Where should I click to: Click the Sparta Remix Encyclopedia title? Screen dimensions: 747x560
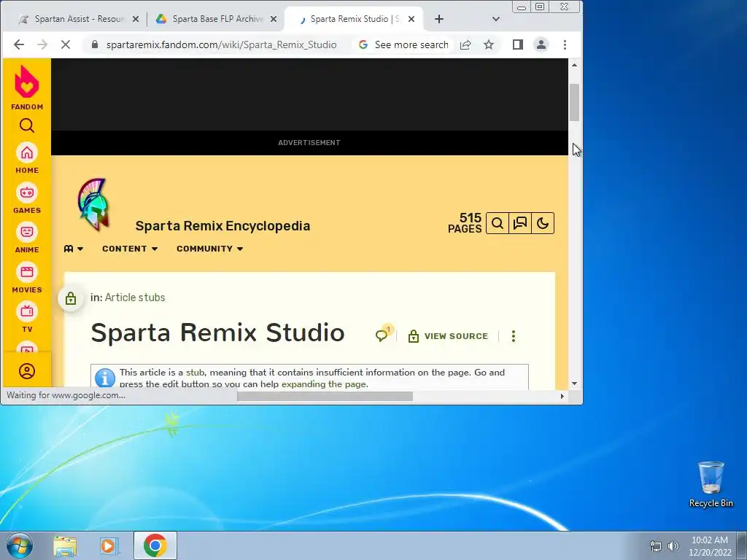(x=222, y=226)
